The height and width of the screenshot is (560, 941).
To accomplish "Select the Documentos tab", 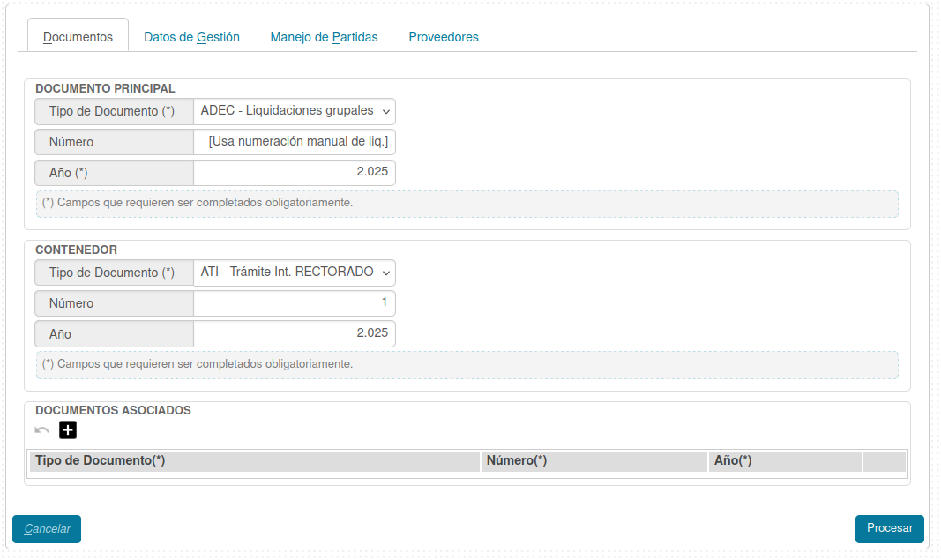I will 78,37.
